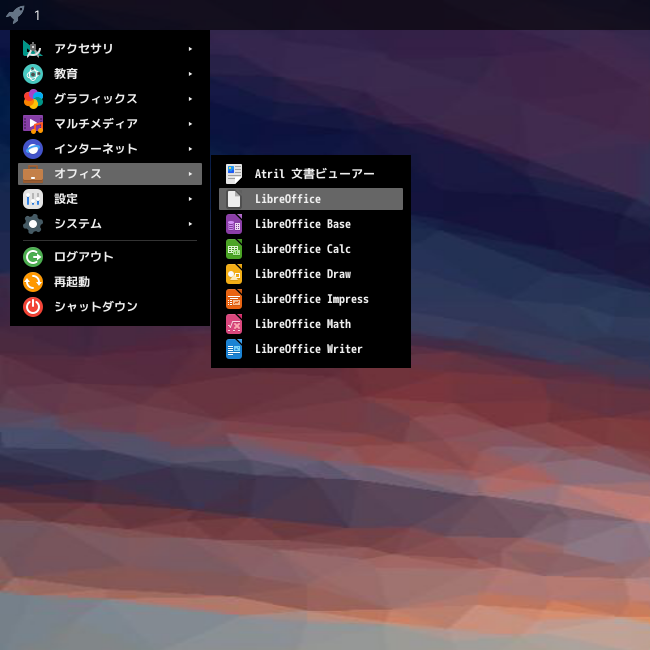The height and width of the screenshot is (650, 650).
Task: Click the インターネット globe icon
Action: click(33, 149)
